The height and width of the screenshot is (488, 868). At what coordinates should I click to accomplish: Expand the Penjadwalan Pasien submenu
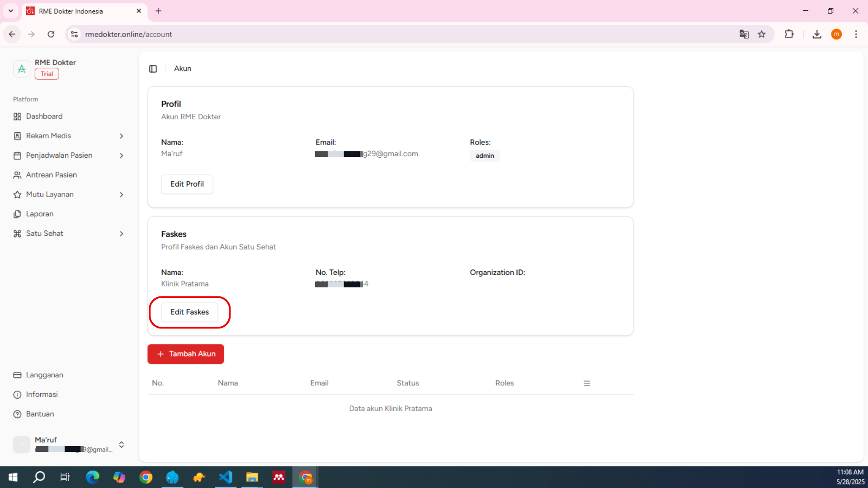coord(121,156)
